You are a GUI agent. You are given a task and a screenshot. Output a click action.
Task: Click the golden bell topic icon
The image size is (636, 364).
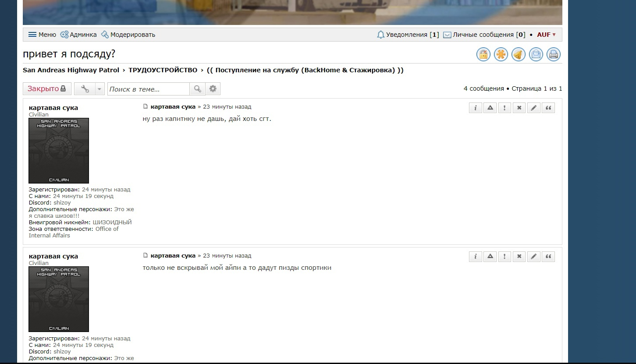pyautogui.click(x=518, y=54)
